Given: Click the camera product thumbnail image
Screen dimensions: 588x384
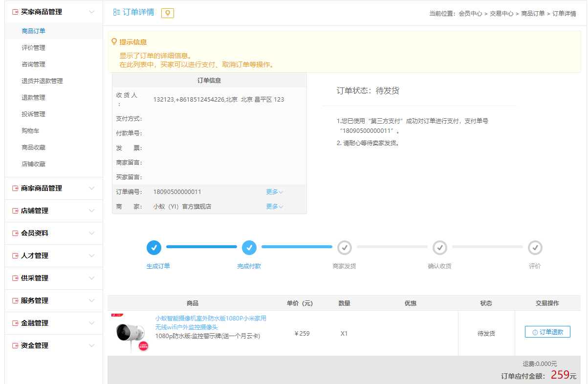Looking at the screenshot, I should pos(131,333).
